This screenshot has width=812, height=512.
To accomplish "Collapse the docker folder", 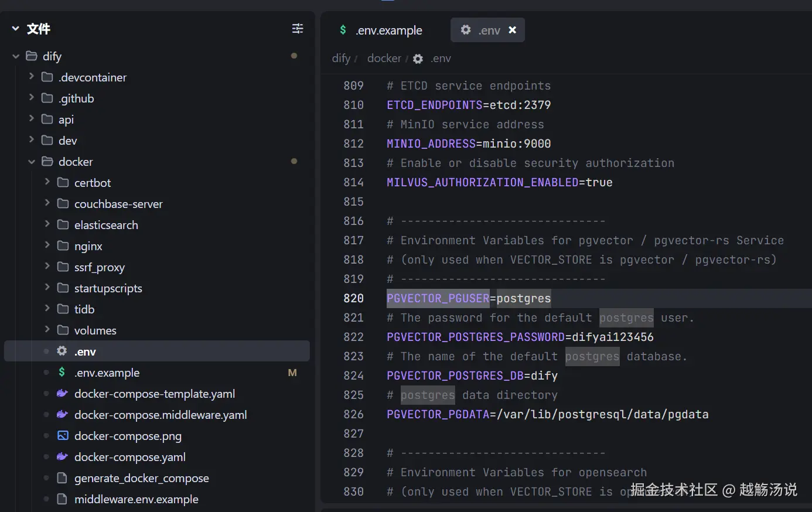I will pos(32,162).
